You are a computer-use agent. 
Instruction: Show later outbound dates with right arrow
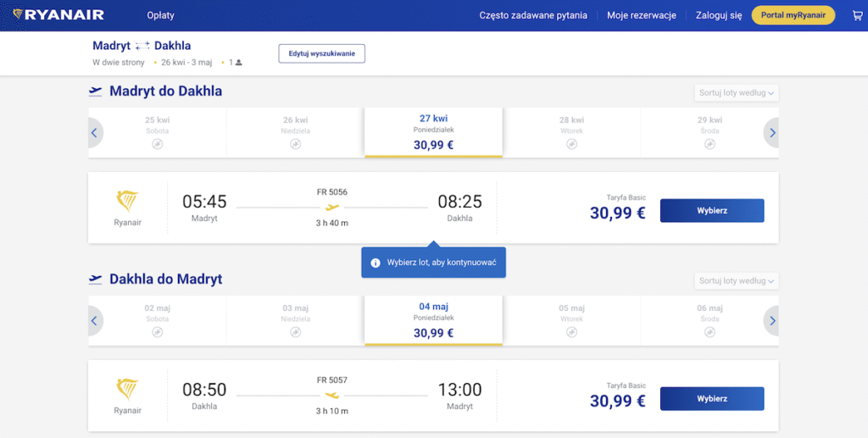point(771,133)
